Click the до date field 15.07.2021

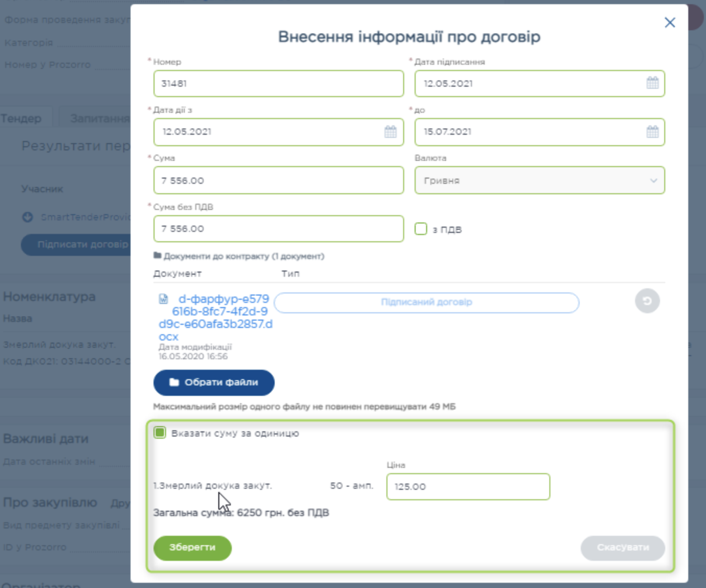(539, 132)
